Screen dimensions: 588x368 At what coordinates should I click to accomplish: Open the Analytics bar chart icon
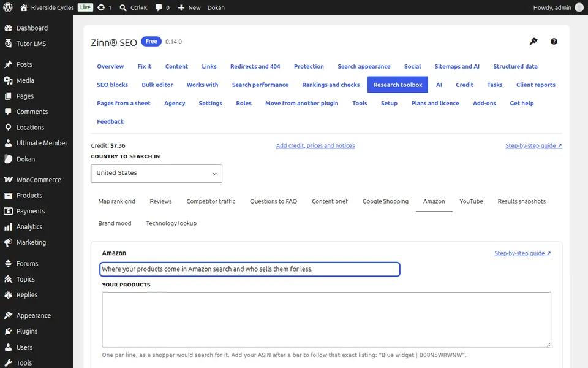tap(8, 227)
